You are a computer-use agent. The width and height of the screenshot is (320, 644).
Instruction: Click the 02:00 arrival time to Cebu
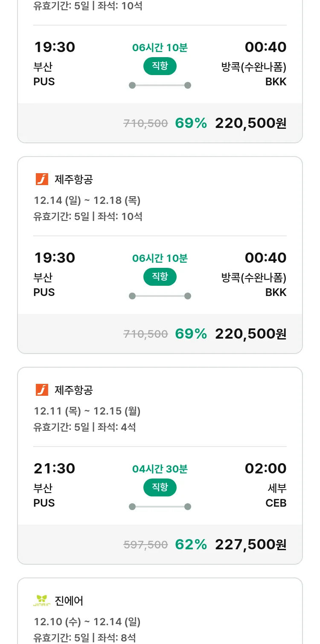[x=265, y=468]
